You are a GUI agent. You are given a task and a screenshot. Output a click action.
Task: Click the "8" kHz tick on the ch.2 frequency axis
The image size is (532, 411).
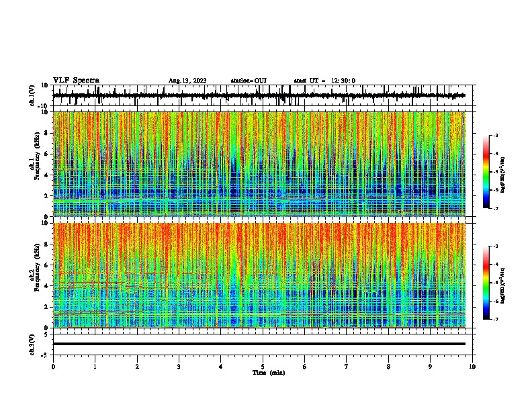coord(46,244)
